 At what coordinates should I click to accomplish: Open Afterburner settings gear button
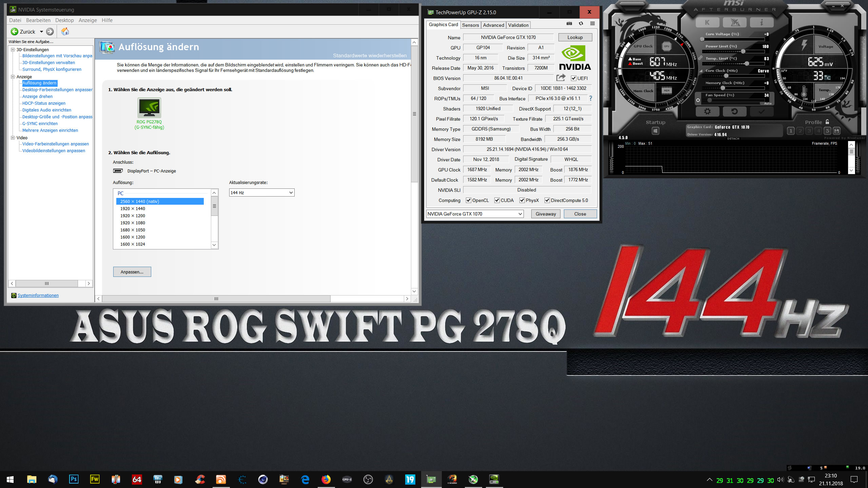tap(707, 111)
